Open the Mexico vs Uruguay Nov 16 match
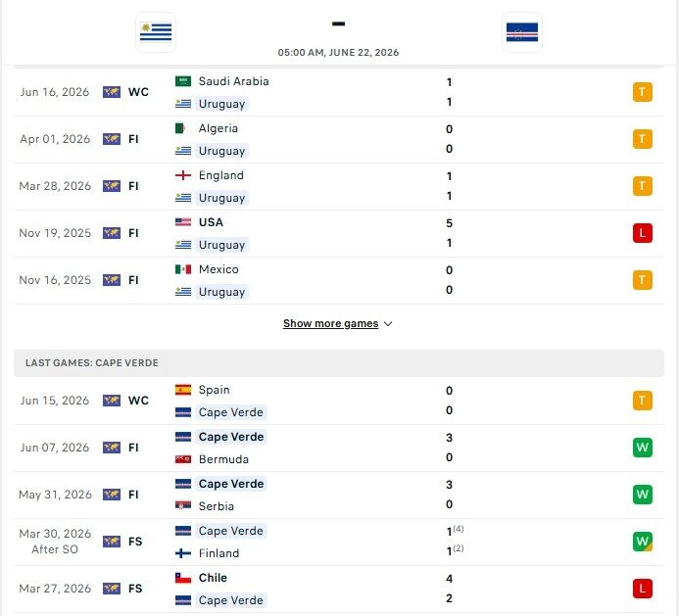Screen dimensions: 679x616 coord(339,280)
